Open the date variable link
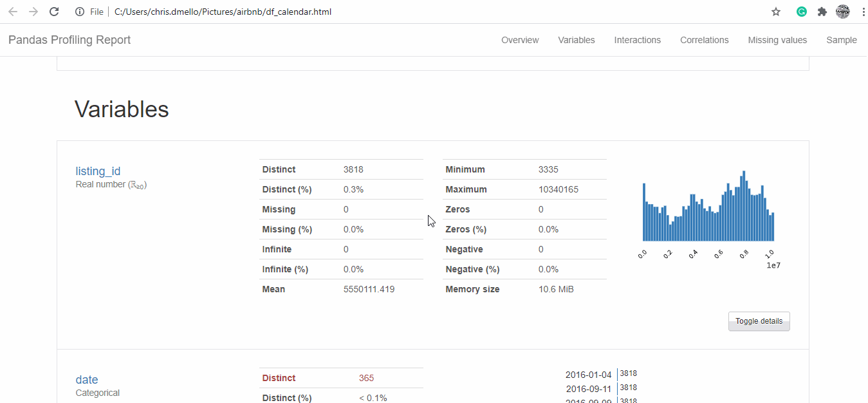Screen dimensions: 868x403 pyautogui.click(x=86, y=379)
